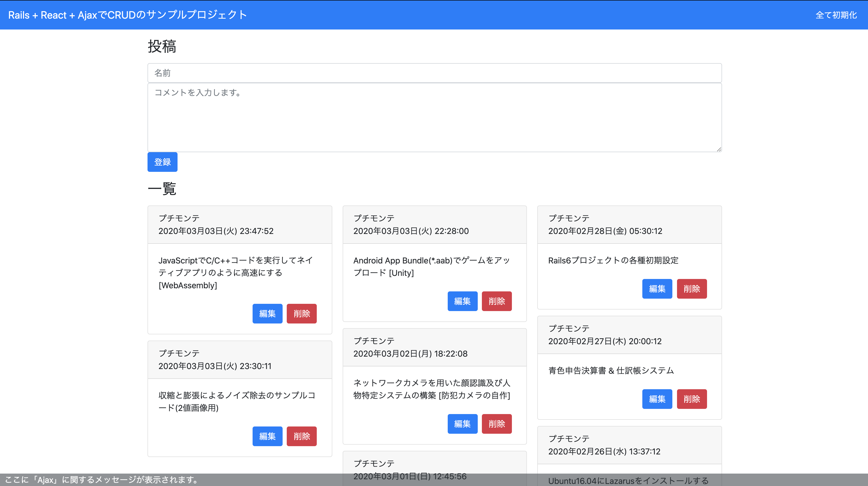
Task: Click the Ajax message status bar text
Action: coord(102,480)
